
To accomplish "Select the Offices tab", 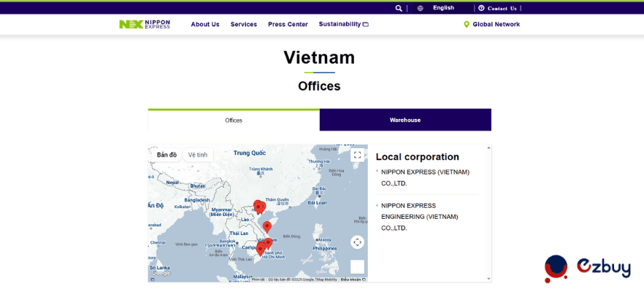I will [234, 120].
